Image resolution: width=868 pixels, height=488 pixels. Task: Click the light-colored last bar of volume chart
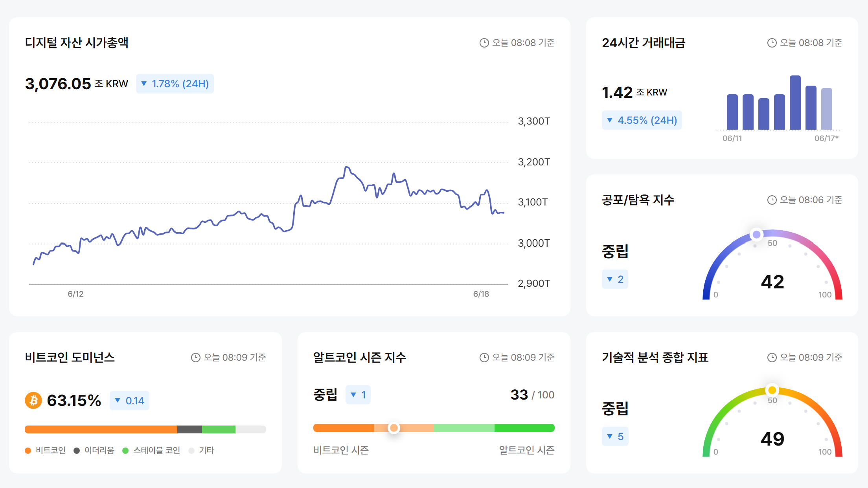(827, 109)
